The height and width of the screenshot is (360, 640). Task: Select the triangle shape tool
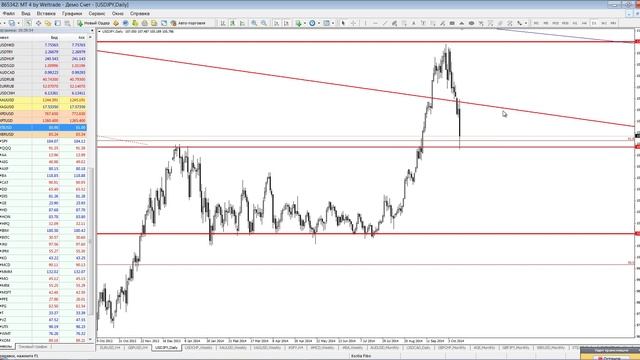click(x=462, y=23)
